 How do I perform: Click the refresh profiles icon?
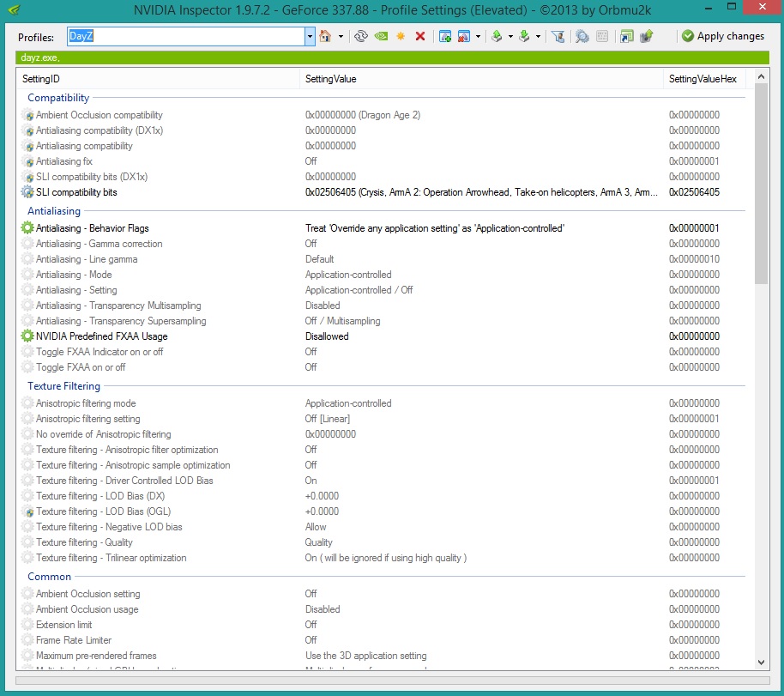[x=361, y=36]
